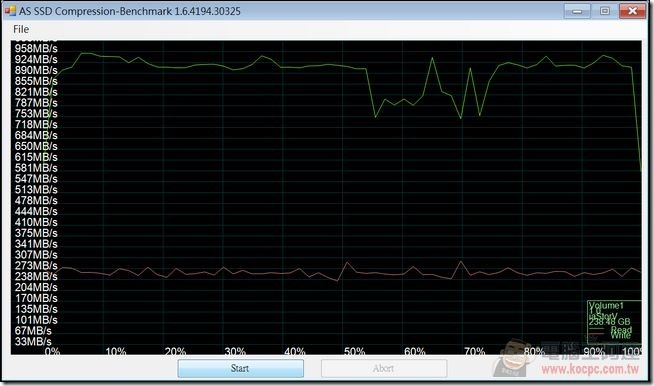Screen dimensions: 654x386
Task: Select the 170MB/s axis label
Action: coord(36,298)
